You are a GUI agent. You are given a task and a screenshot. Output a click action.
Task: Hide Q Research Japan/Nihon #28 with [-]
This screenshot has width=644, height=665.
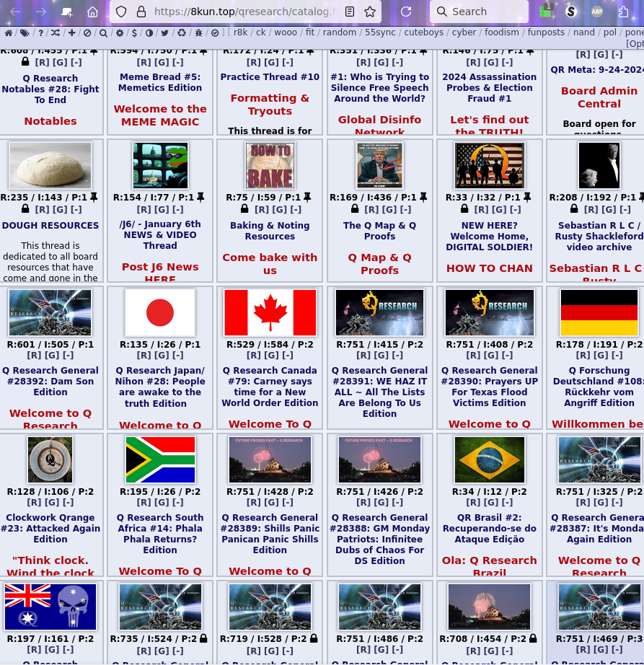[177, 355]
